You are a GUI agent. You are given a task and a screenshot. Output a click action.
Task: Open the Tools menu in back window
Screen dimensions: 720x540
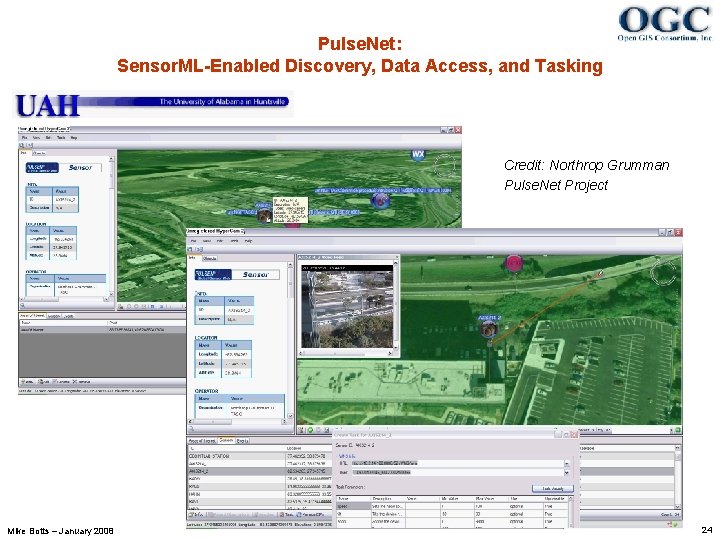(x=61, y=137)
